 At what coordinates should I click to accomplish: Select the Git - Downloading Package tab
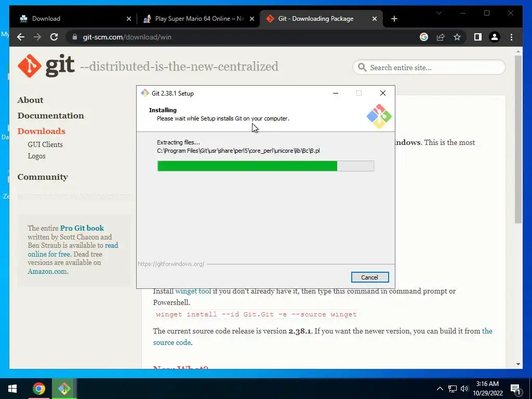pos(321,19)
